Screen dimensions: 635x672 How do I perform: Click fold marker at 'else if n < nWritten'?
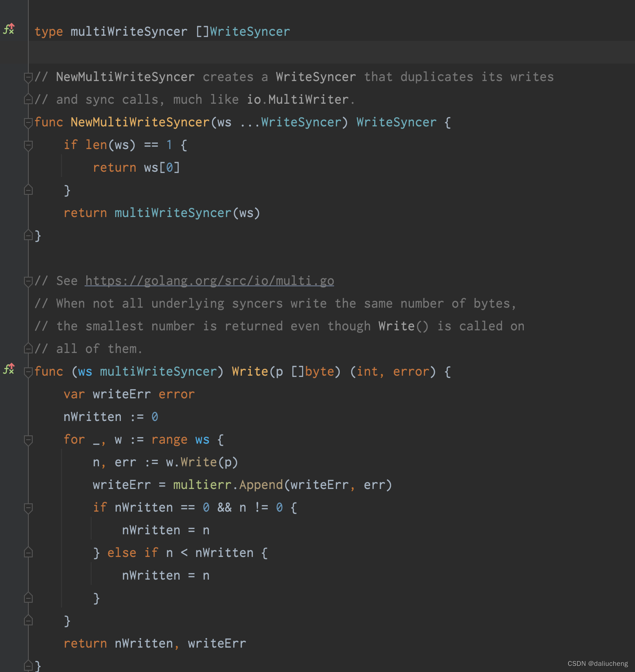click(x=28, y=553)
